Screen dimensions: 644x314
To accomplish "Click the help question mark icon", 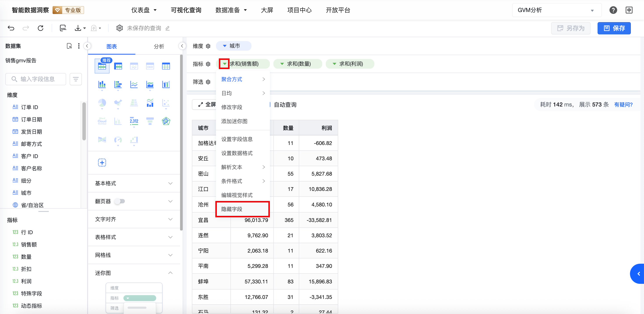I will tap(613, 10).
